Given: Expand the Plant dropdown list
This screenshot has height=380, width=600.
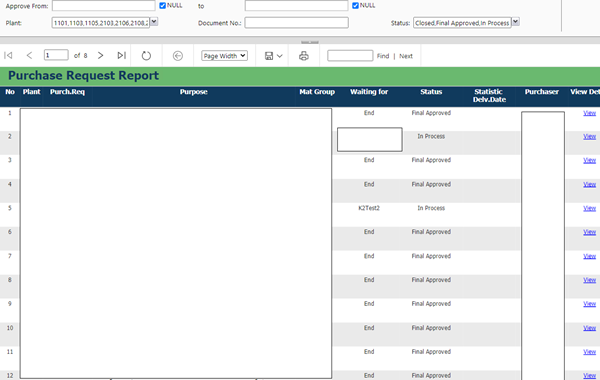Looking at the screenshot, I should (154, 22).
